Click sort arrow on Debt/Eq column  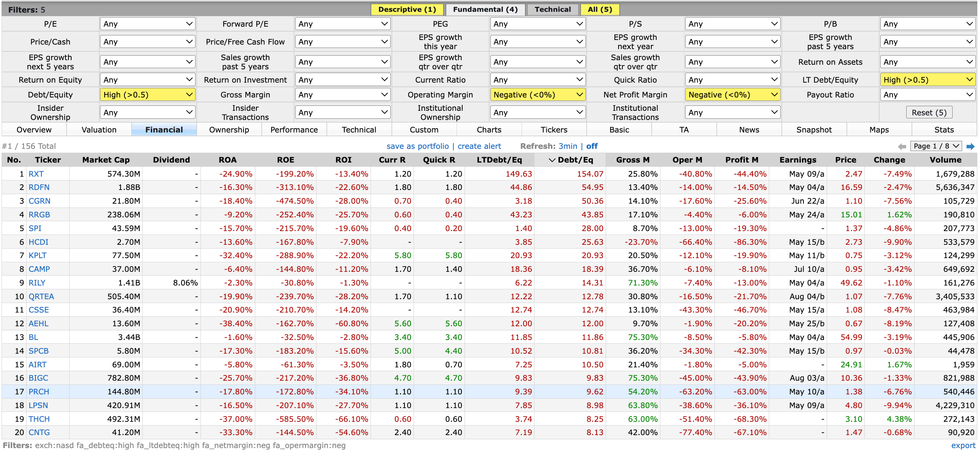coord(552,160)
